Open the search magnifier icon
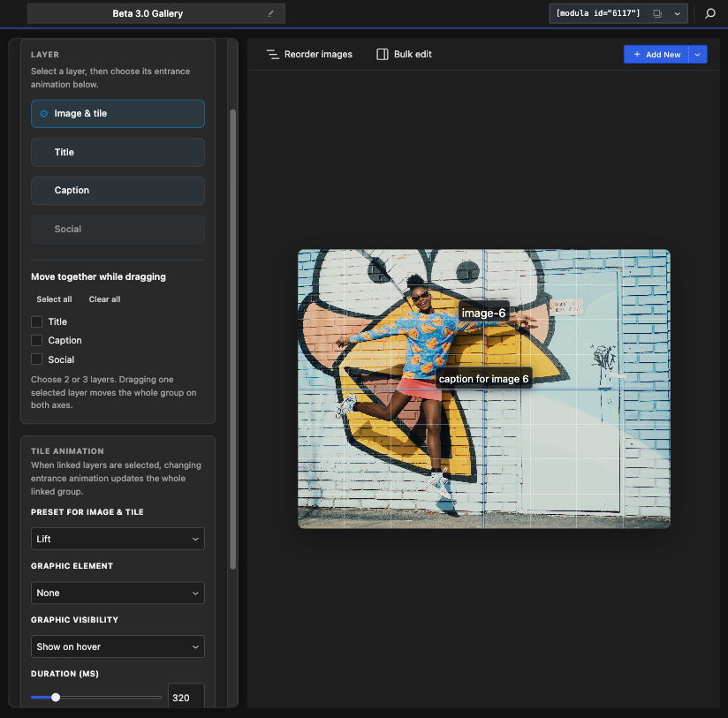The width and height of the screenshot is (728, 718). pyautogui.click(x=710, y=13)
